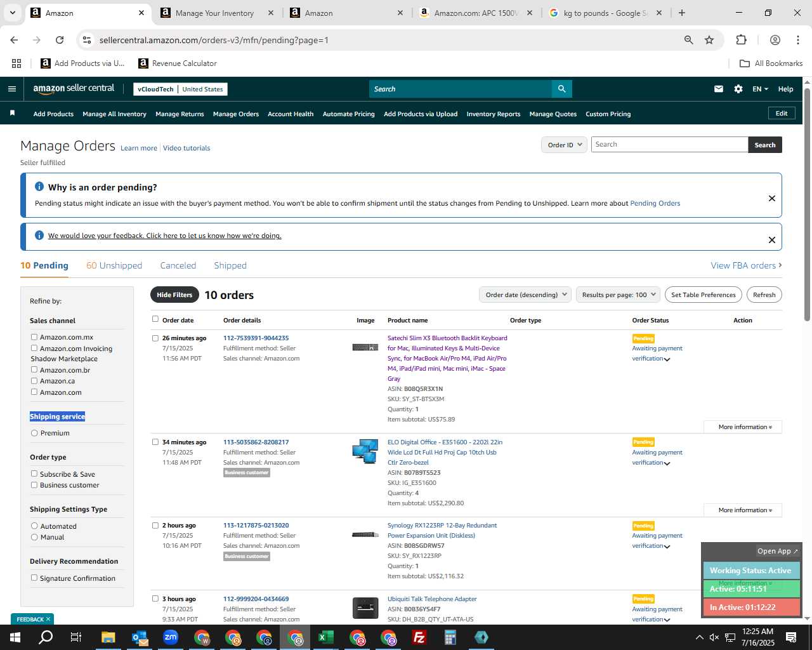The width and height of the screenshot is (812, 650).
Task: Open the browser extensions puzzle icon
Action: [x=741, y=40]
